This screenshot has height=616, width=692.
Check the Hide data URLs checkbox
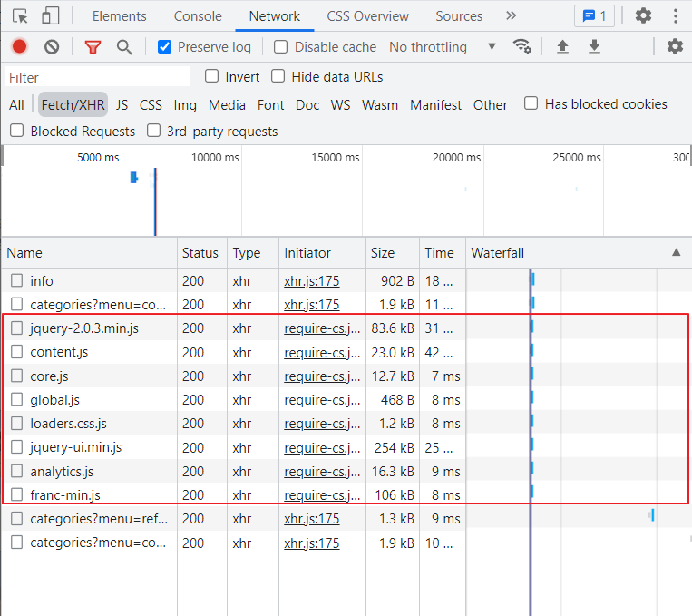[278, 76]
